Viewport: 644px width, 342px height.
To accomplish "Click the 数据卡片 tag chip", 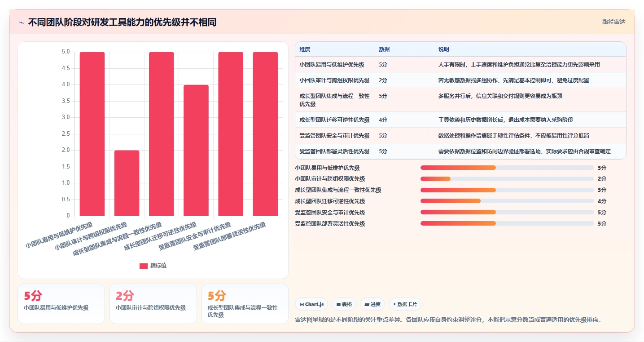I will pos(405,304).
